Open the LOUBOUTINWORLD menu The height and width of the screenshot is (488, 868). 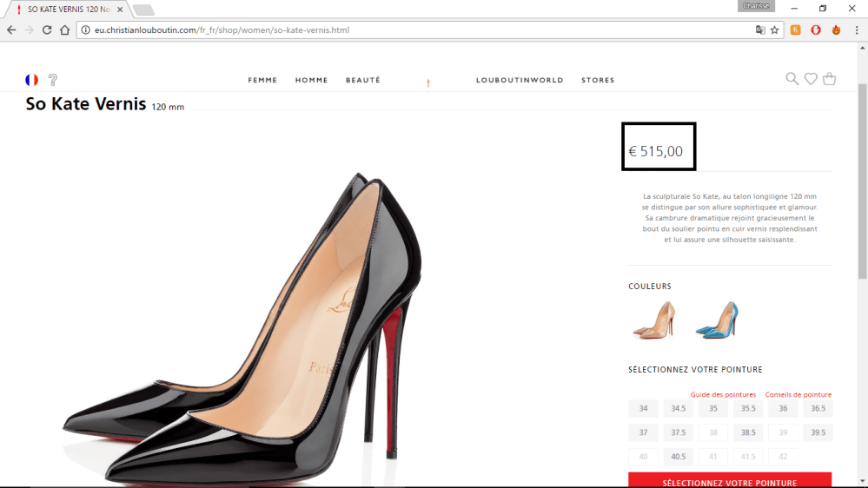520,80
